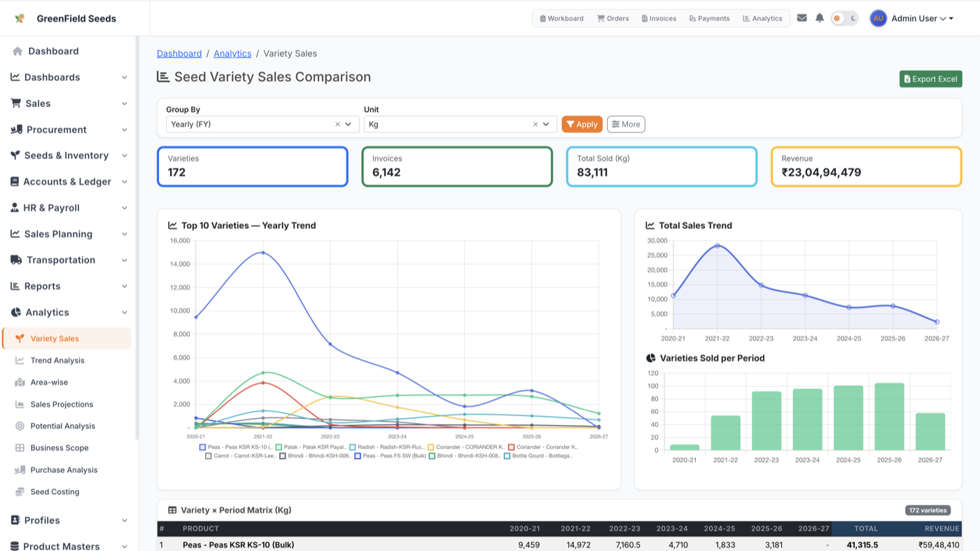Click the Export Excel button
Screen dimensions: 980x551
point(930,79)
